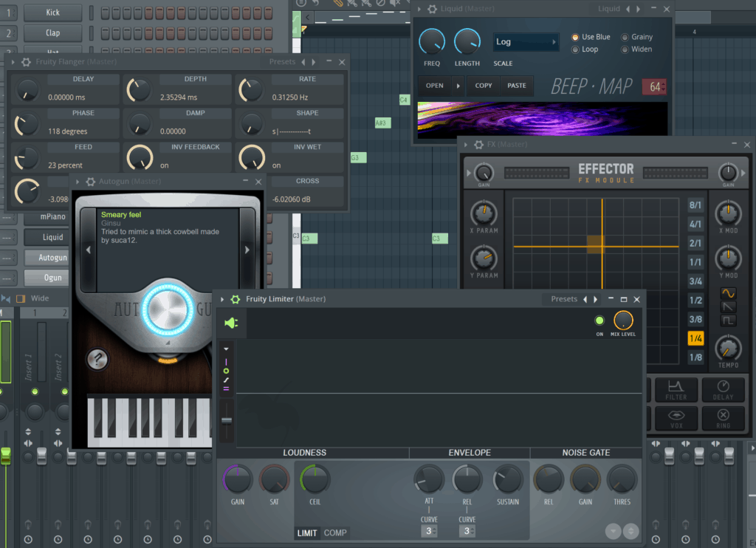Mute Insert 2 using its green LED
The image size is (756, 548).
pos(65,391)
